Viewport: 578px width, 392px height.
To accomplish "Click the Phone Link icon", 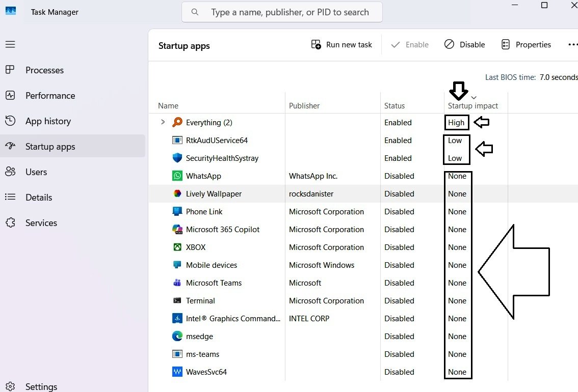I will [177, 211].
